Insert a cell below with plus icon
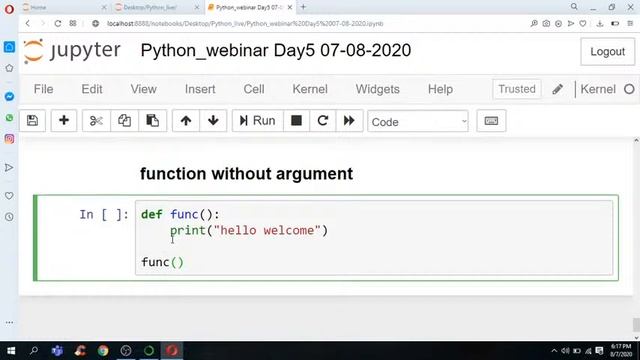 click(x=64, y=121)
